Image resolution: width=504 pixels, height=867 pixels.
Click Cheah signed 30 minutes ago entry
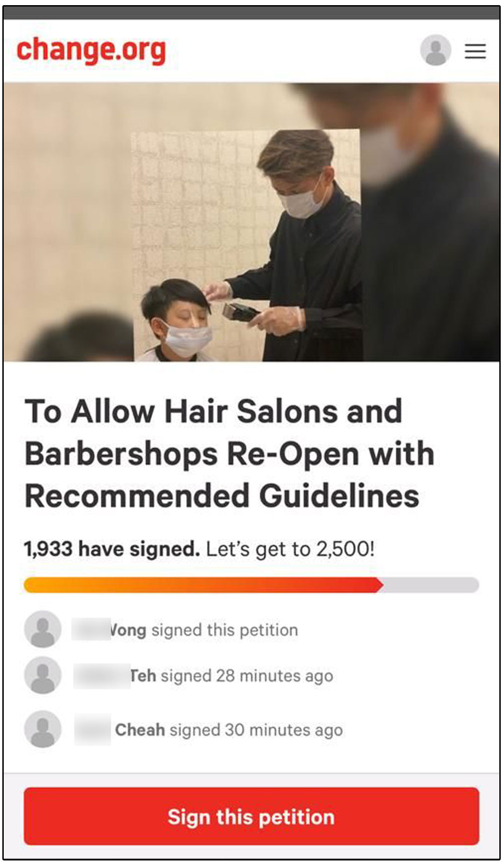point(209,729)
